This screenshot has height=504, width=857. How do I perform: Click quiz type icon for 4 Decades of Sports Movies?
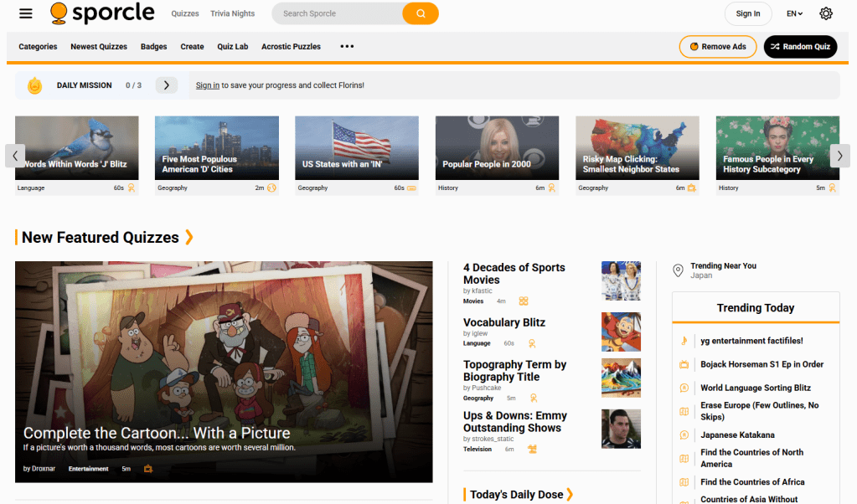[x=524, y=301]
